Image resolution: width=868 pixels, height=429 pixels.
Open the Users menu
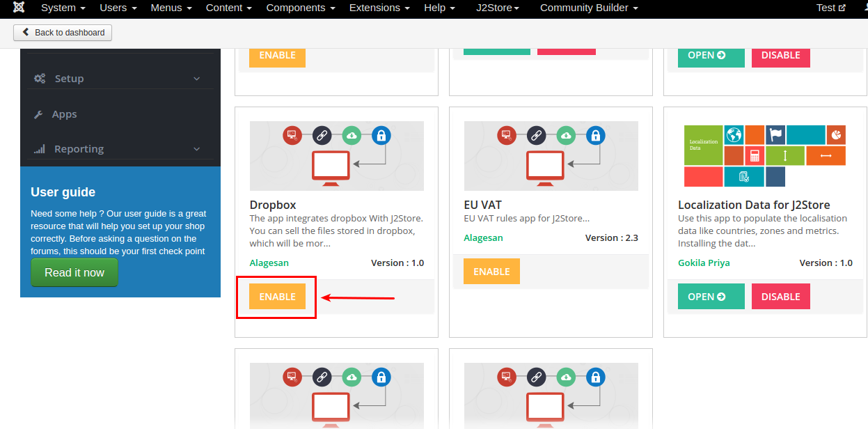[x=118, y=8]
